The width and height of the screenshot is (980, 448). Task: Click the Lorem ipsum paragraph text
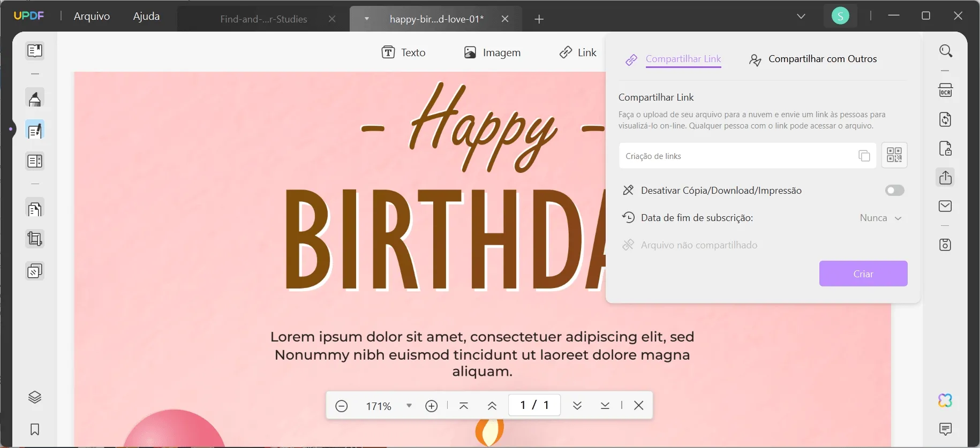coord(482,354)
